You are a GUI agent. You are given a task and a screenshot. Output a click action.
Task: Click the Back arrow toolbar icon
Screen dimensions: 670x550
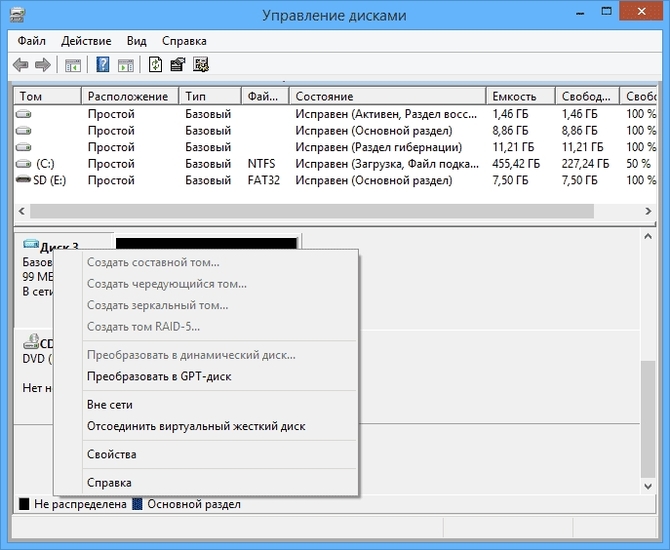click(x=20, y=65)
